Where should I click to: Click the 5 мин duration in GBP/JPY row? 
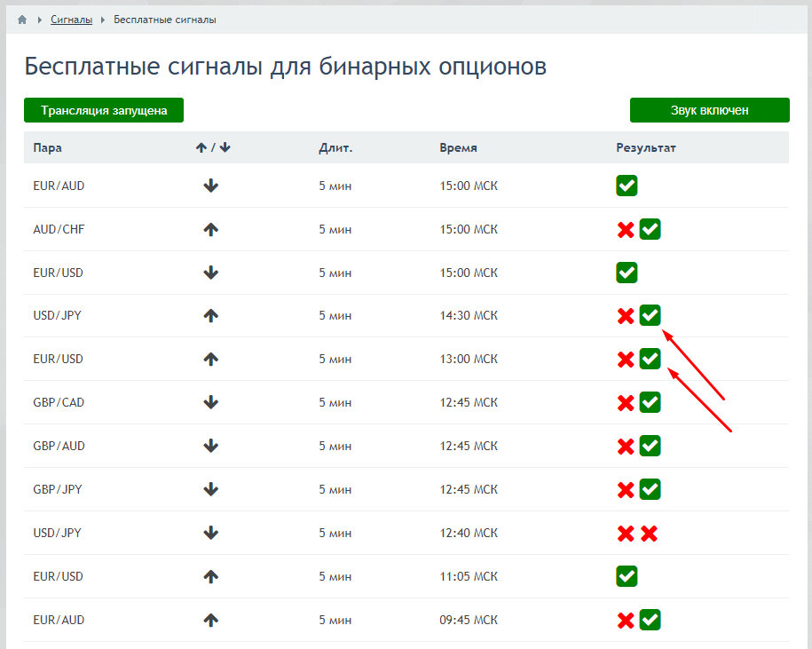click(335, 489)
